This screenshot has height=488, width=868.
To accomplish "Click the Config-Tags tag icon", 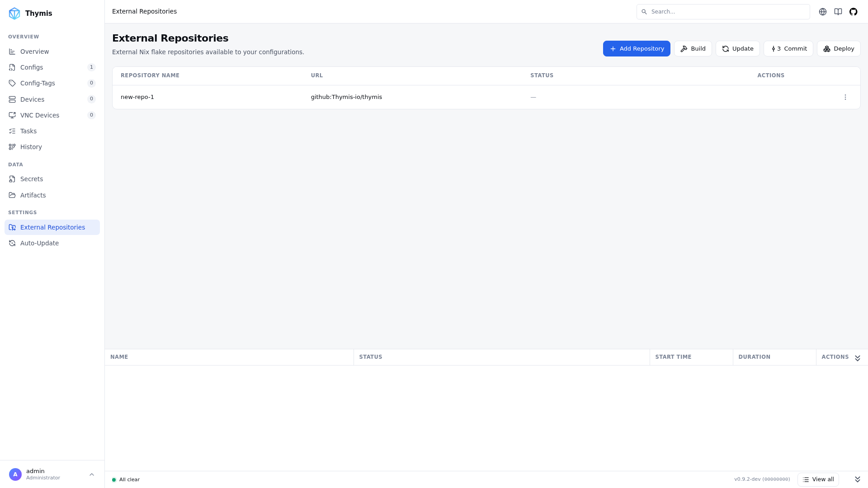I will [x=12, y=83].
